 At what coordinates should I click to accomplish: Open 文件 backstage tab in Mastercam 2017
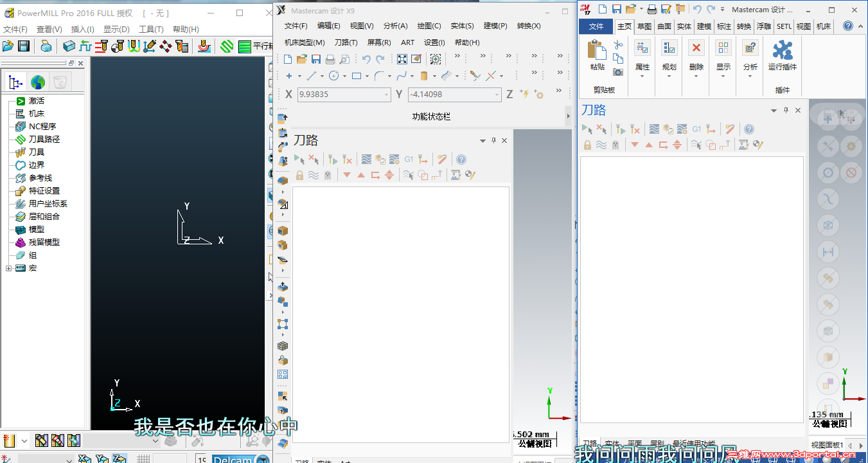[x=596, y=26]
